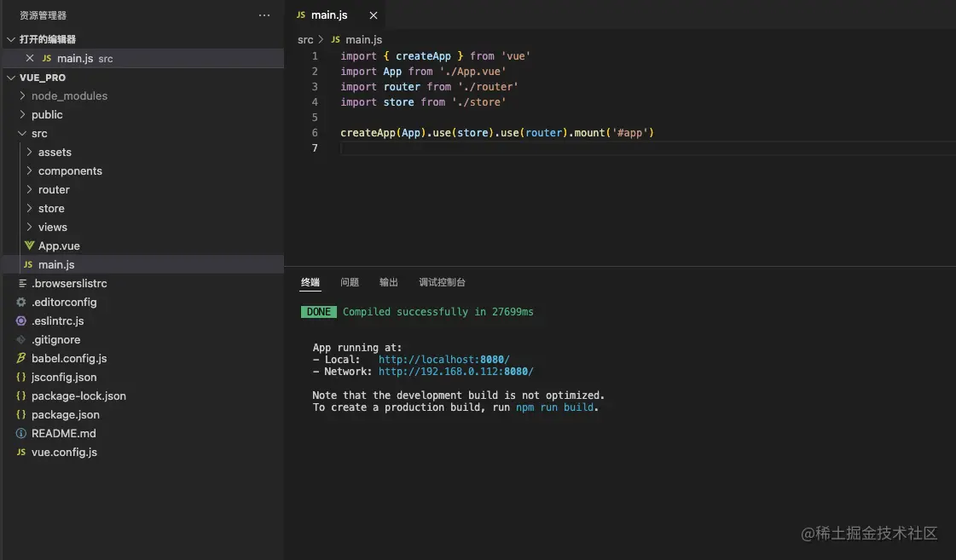This screenshot has height=560, width=956.
Task: Place cursor on empty line 7
Action: click(x=646, y=148)
